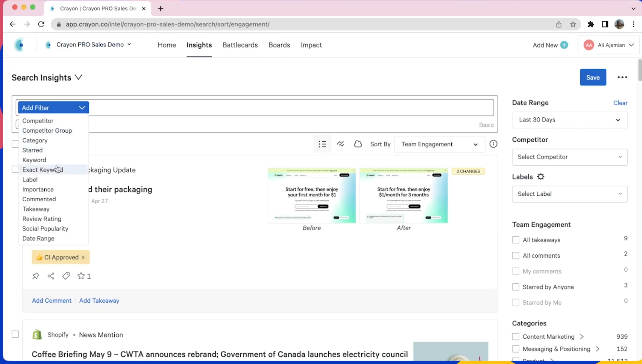Select the Insights tab in navigation
Image resolution: width=642 pixels, height=364 pixels.
[199, 45]
